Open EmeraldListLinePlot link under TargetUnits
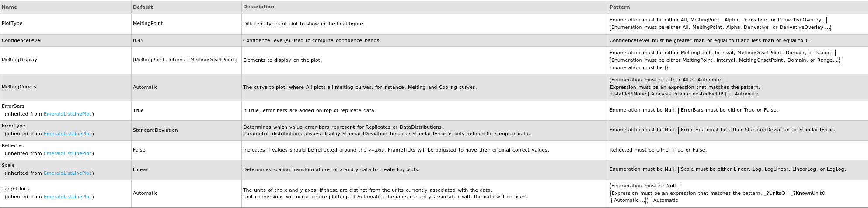Image resolution: width=868 pixels, height=208 pixels. tap(67, 197)
